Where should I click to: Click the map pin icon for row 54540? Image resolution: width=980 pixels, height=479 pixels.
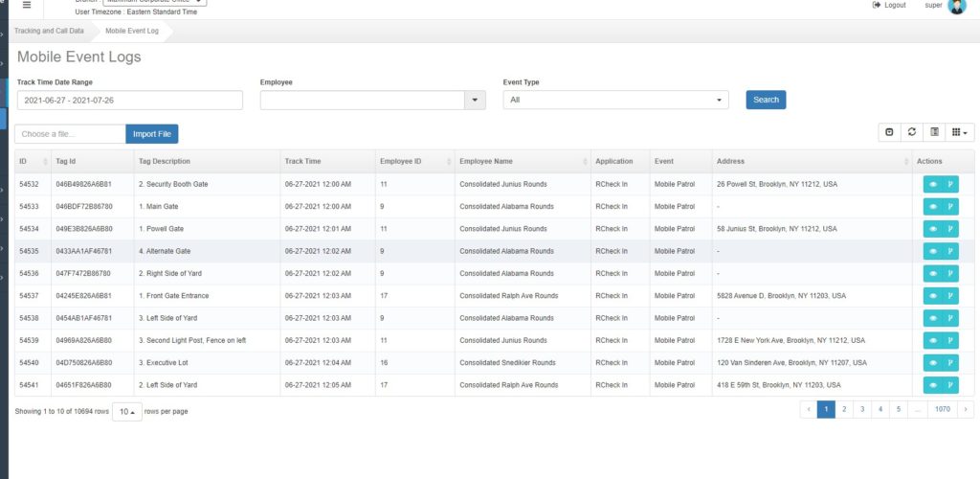click(950, 363)
